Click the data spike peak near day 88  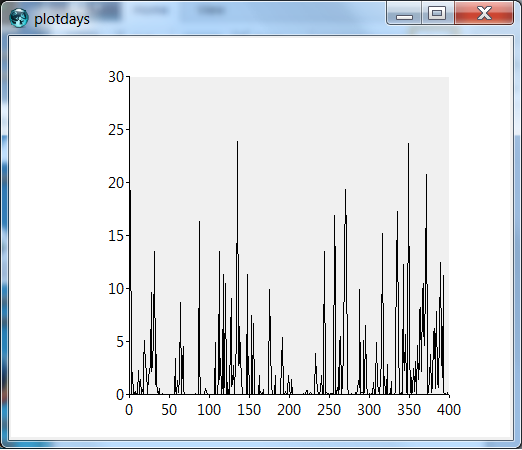click(199, 222)
